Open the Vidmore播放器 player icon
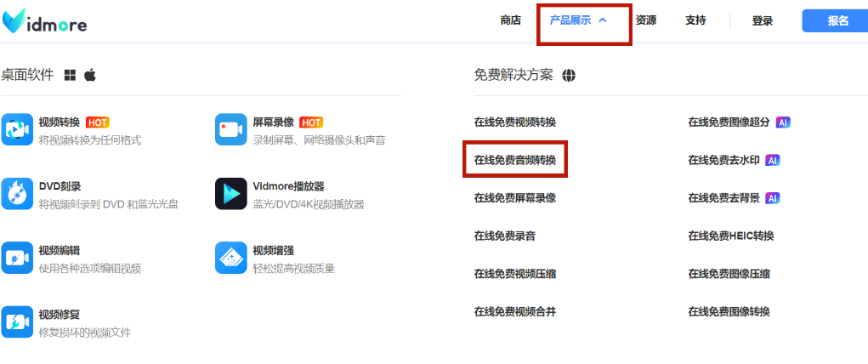 (x=230, y=193)
